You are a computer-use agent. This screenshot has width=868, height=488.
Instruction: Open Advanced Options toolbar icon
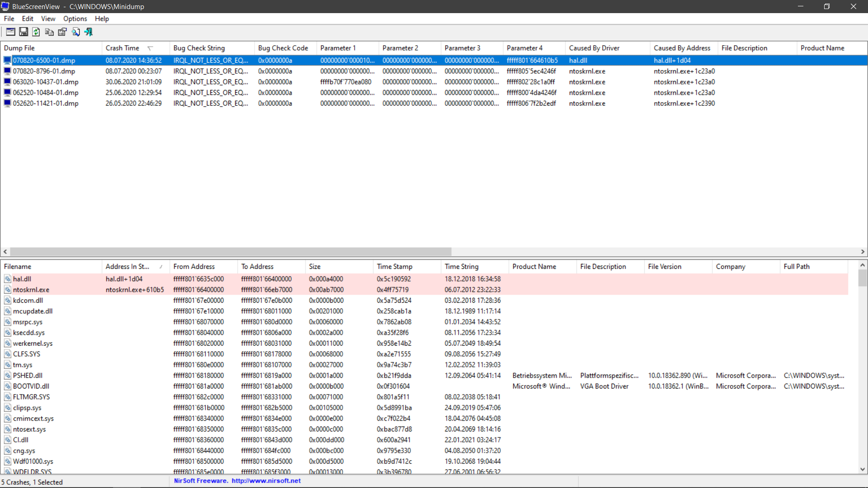click(x=10, y=32)
